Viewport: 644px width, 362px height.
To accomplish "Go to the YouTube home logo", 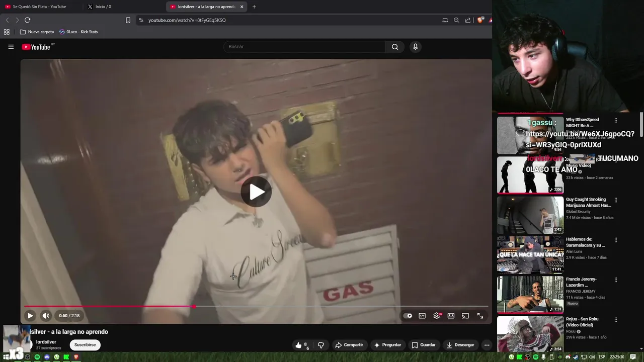I will point(36,47).
